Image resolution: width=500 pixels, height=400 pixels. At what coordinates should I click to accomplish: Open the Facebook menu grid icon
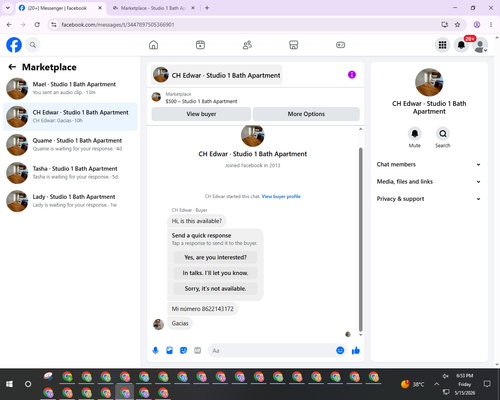[x=442, y=45]
